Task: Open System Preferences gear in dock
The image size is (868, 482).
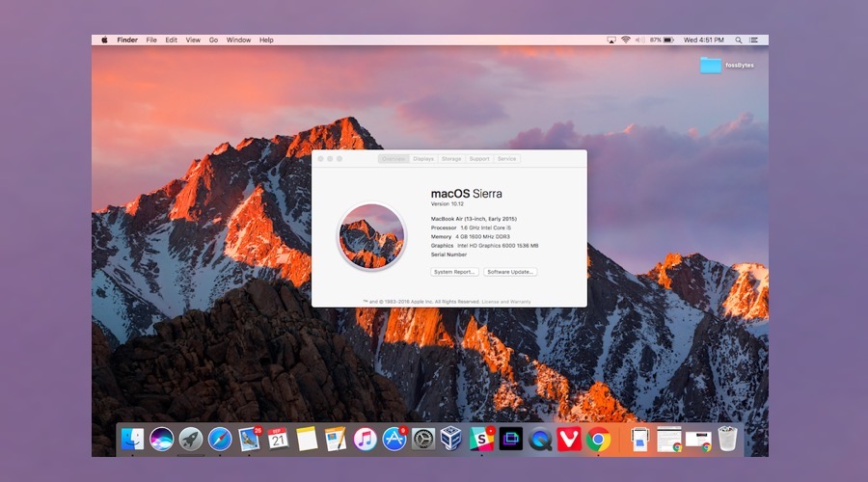Action: pyautogui.click(x=423, y=440)
